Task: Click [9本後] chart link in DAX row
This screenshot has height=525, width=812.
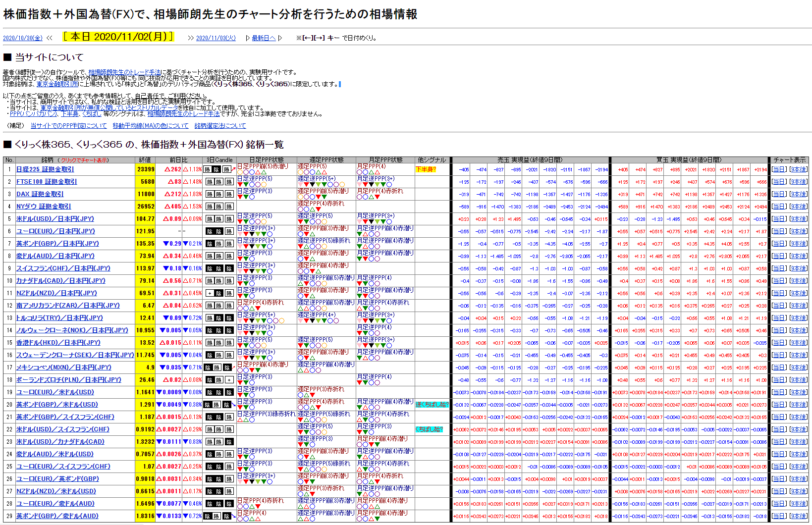Action: pyautogui.click(x=798, y=194)
